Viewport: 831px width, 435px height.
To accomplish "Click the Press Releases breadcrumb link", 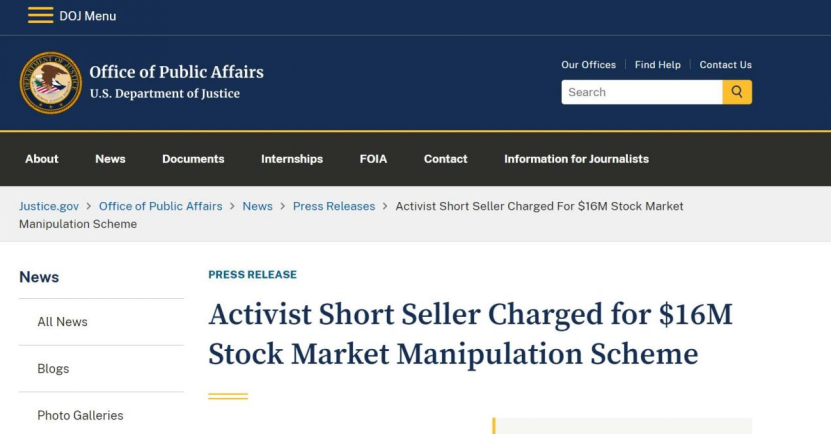I will [334, 206].
